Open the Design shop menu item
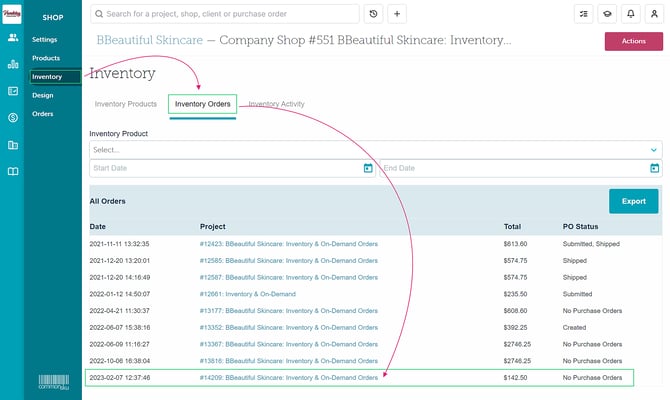 [x=43, y=95]
